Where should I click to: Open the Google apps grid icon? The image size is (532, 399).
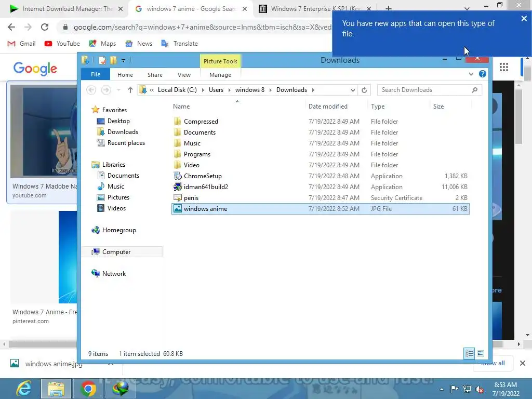(x=503, y=67)
